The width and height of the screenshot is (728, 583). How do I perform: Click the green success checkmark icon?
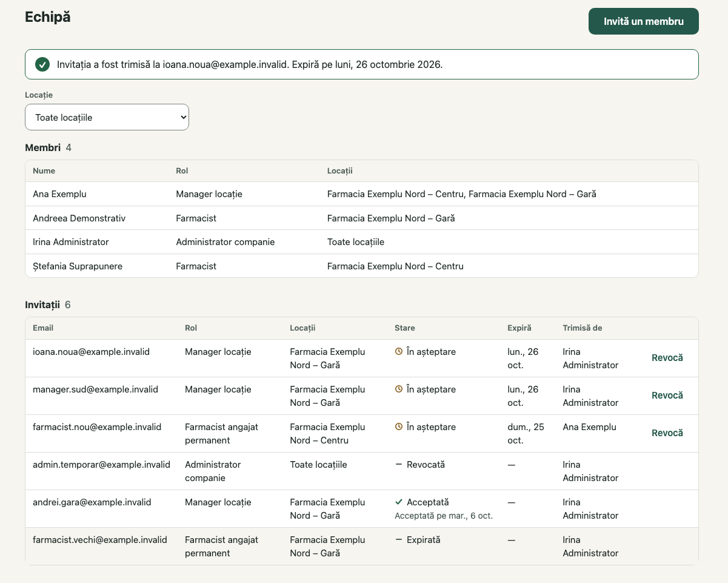(42, 64)
